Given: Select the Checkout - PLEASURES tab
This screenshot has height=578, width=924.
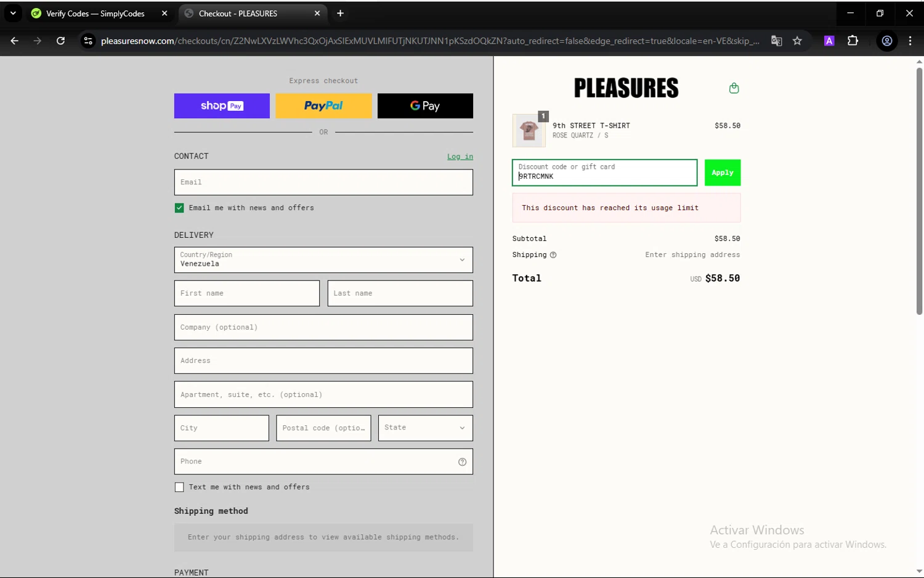Looking at the screenshot, I should 253,13.
